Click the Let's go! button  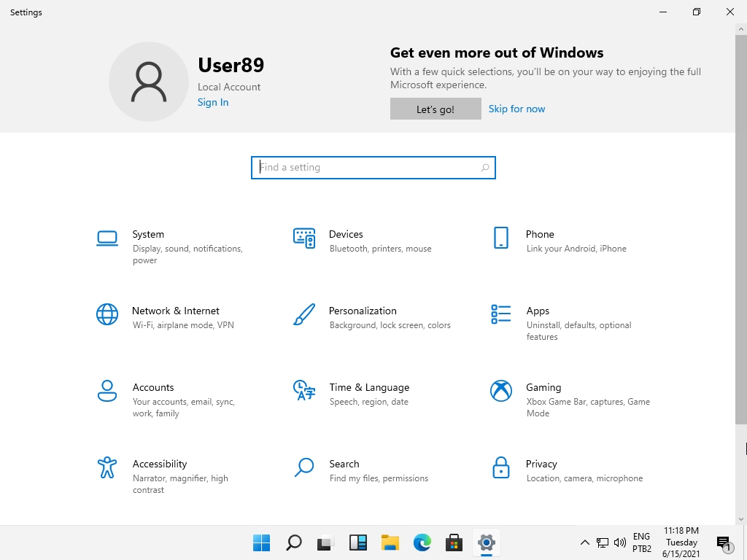click(x=436, y=109)
